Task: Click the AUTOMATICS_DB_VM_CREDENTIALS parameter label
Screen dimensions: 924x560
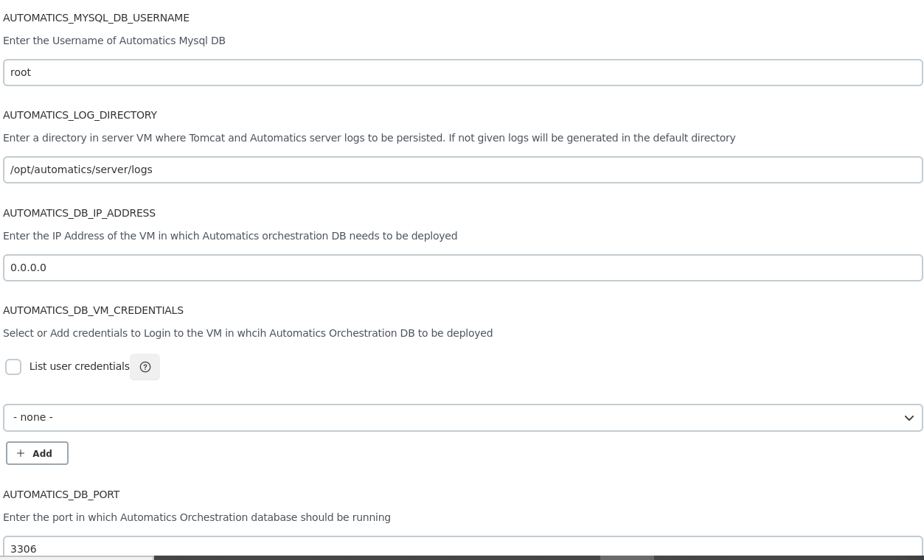Action: tap(93, 310)
